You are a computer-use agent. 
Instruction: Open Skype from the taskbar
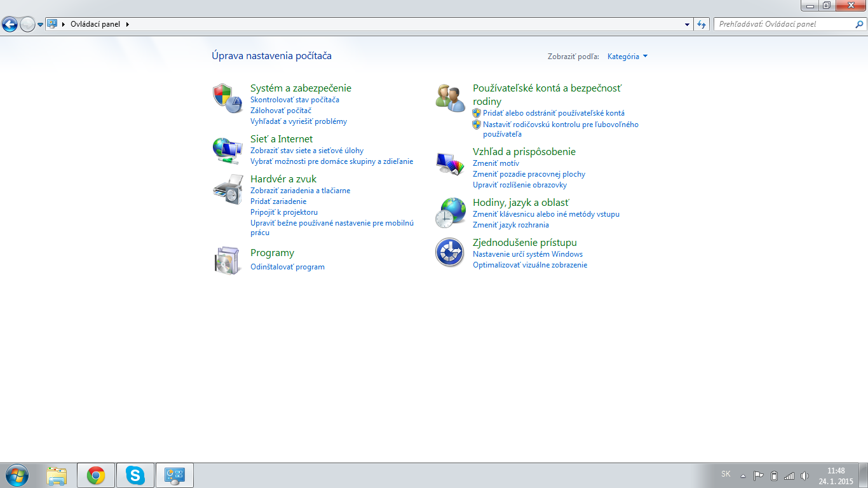(x=135, y=475)
